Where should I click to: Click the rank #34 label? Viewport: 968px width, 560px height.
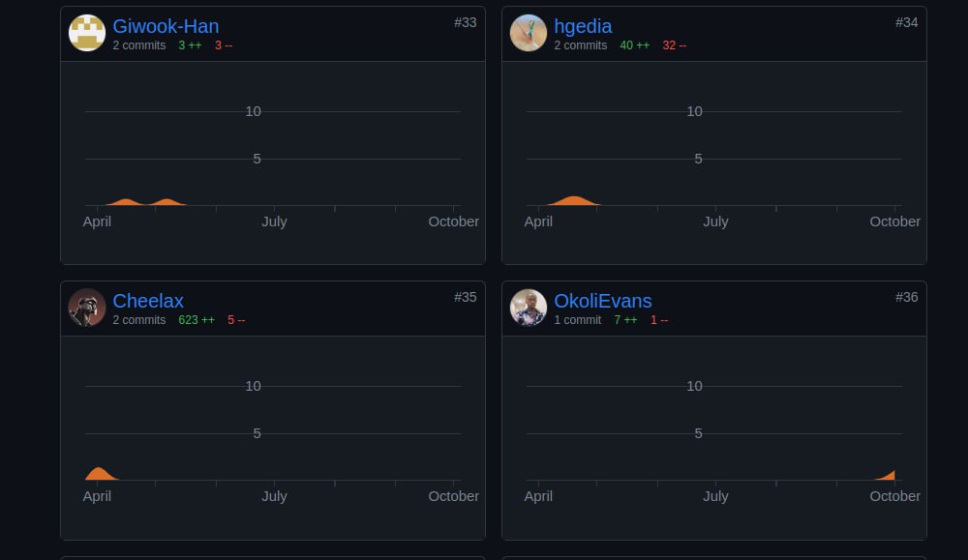906,23
